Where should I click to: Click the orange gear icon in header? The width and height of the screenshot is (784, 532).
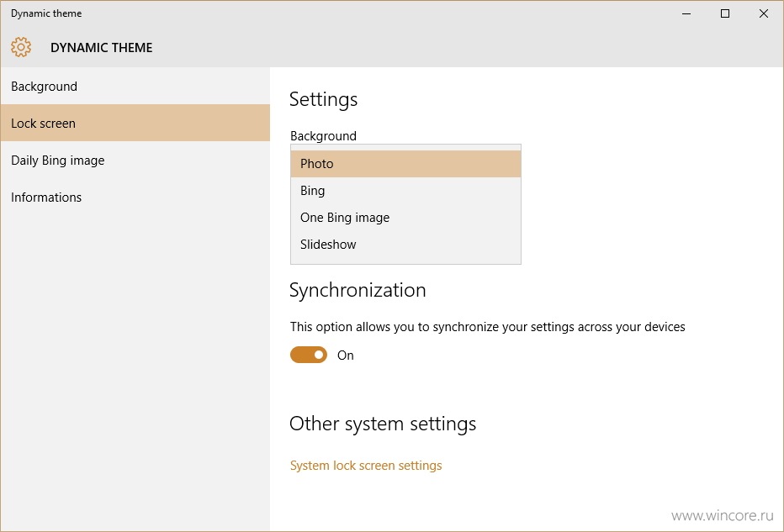21,47
